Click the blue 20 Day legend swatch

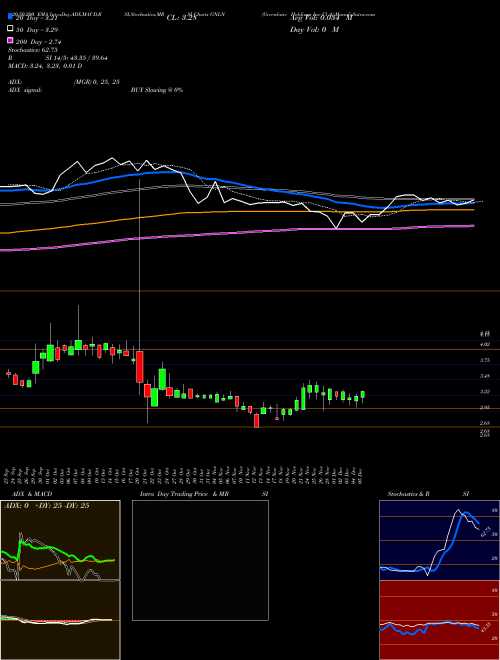pos(10,16)
